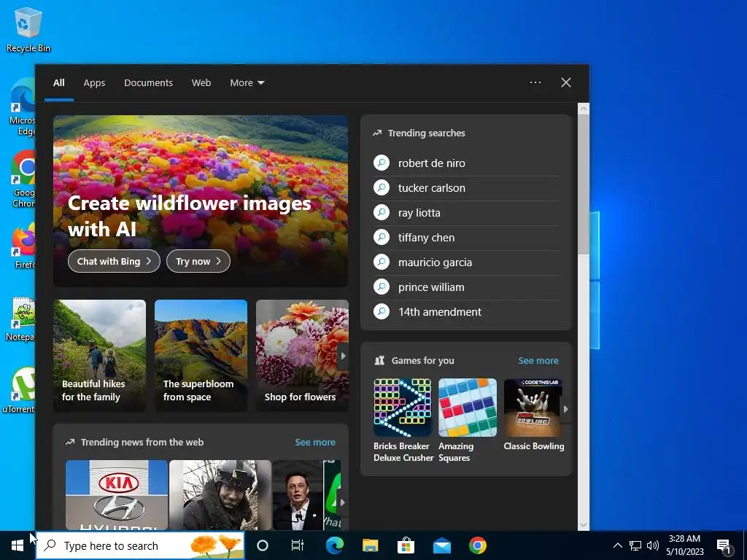Click the search panel vertical scrollbar thumb

[584, 183]
